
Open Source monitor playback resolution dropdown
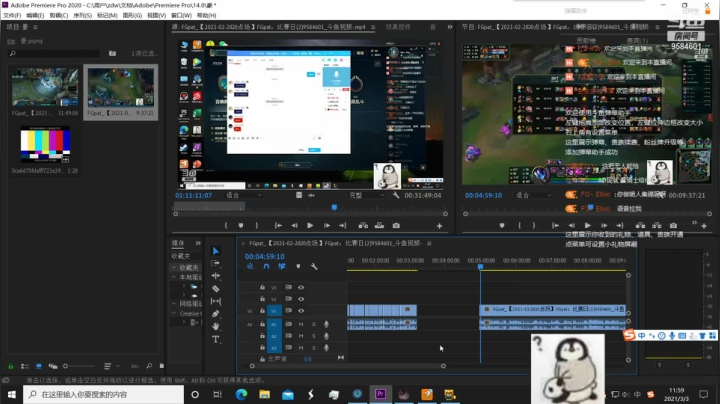(366, 196)
